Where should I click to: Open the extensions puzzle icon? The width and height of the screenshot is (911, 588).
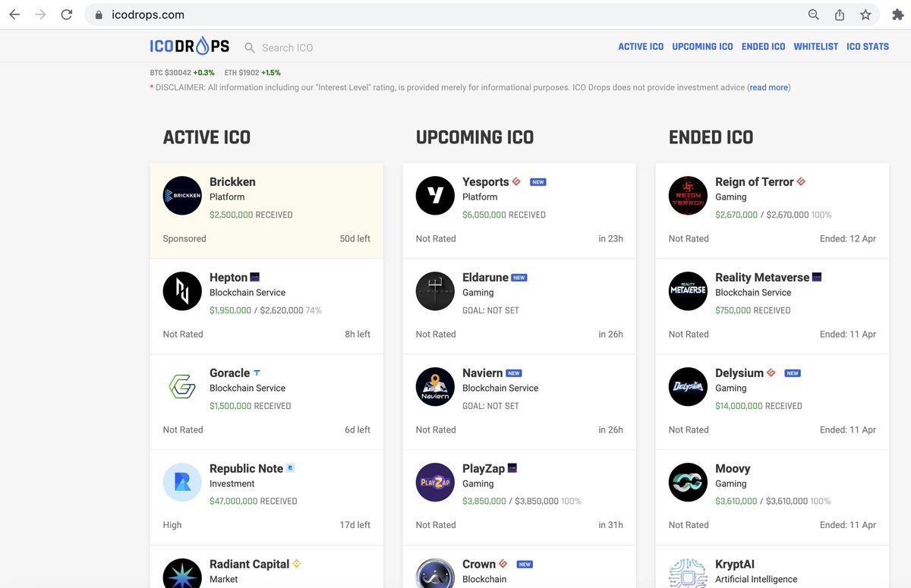[898, 14]
